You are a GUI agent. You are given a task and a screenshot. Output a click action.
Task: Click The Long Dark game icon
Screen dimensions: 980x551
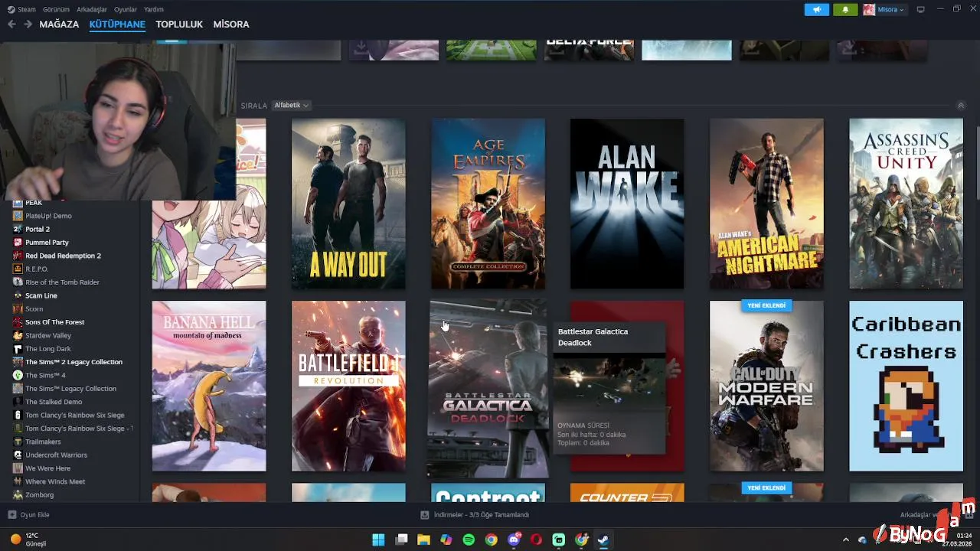pos(18,349)
